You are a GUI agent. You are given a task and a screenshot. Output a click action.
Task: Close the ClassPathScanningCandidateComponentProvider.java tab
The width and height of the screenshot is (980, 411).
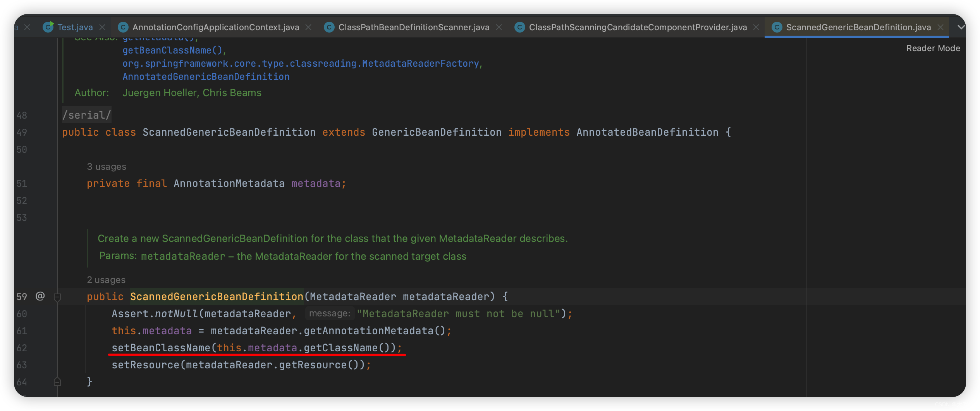pyautogui.click(x=756, y=27)
